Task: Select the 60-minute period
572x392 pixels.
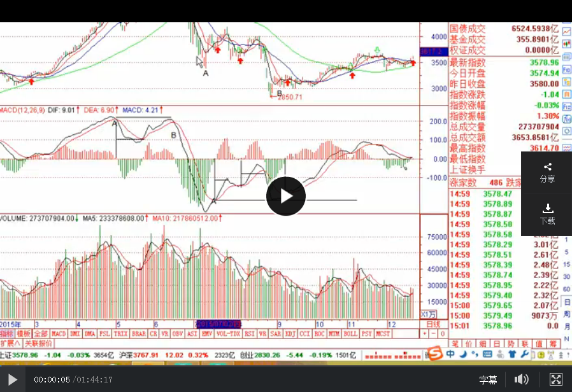Action: click(566, 289)
